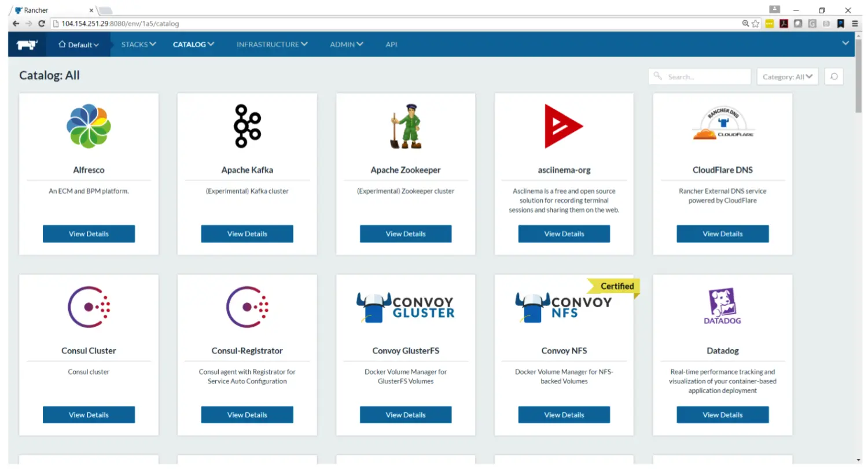Viewport: 868px width, 469px height.
Task: Click the zoom magnifier icon in address bar
Action: click(x=745, y=24)
